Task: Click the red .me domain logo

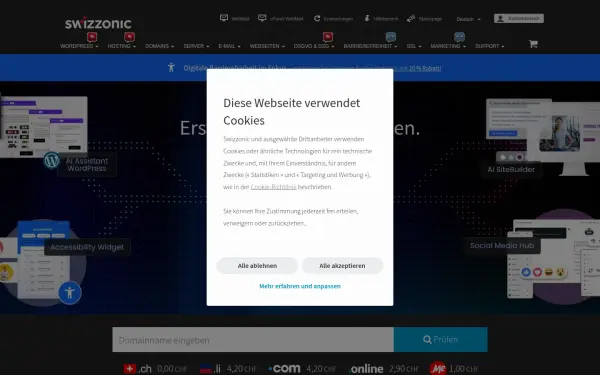Action: pyautogui.click(x=438, y=368)
